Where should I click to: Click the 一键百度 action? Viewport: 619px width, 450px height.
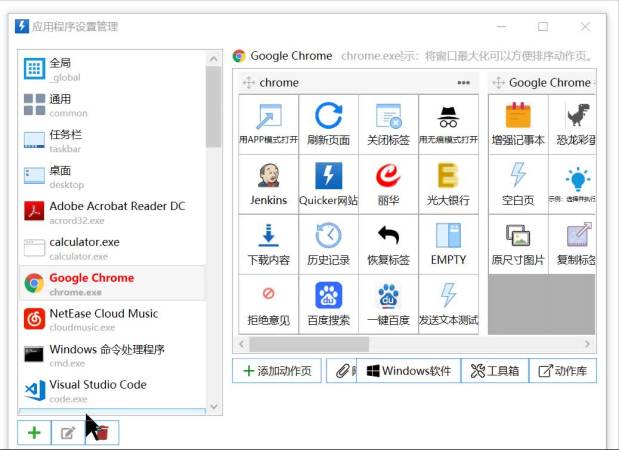pos(388,305)
